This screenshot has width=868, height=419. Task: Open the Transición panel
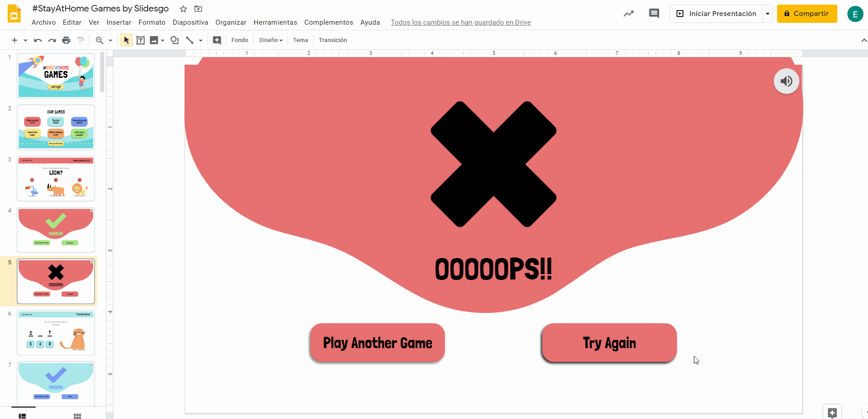click(x=333, y=40)
